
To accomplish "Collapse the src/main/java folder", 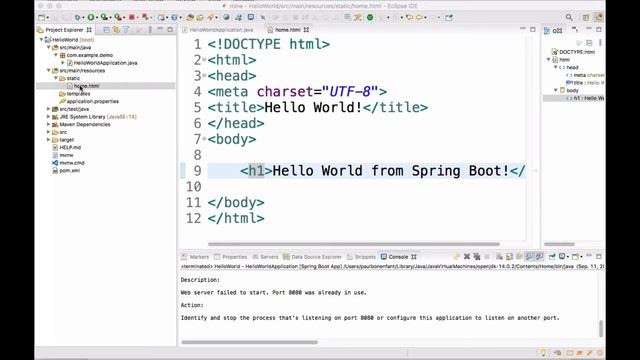I will [x=49, y=47].
